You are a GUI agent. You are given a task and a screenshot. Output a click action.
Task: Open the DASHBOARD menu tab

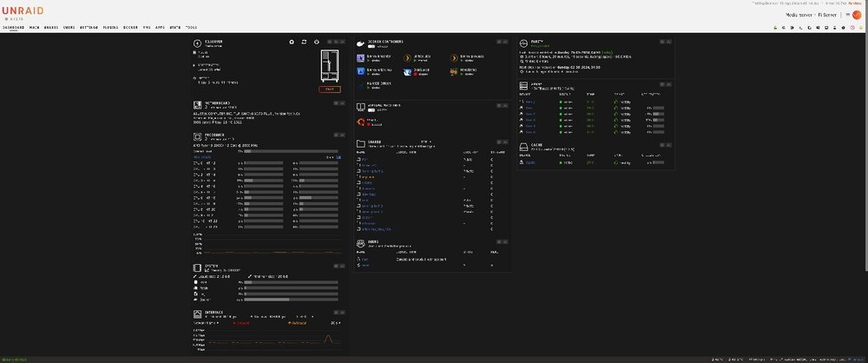click(14, 27)
